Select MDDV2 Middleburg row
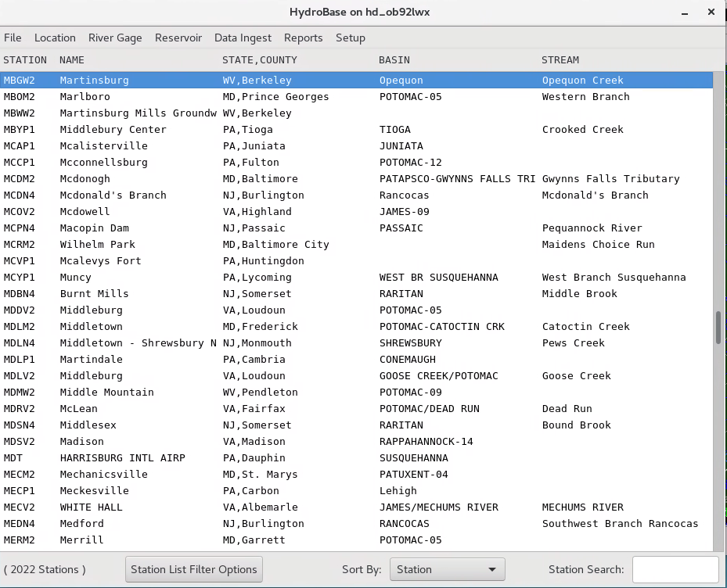The width and height of the screenshot is (727, 588). click(x=356, y=310)
